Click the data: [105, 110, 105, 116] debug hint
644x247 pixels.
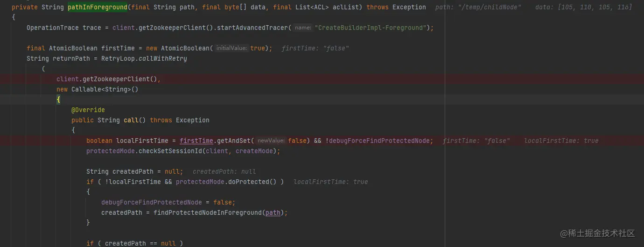tap(584, 7)
